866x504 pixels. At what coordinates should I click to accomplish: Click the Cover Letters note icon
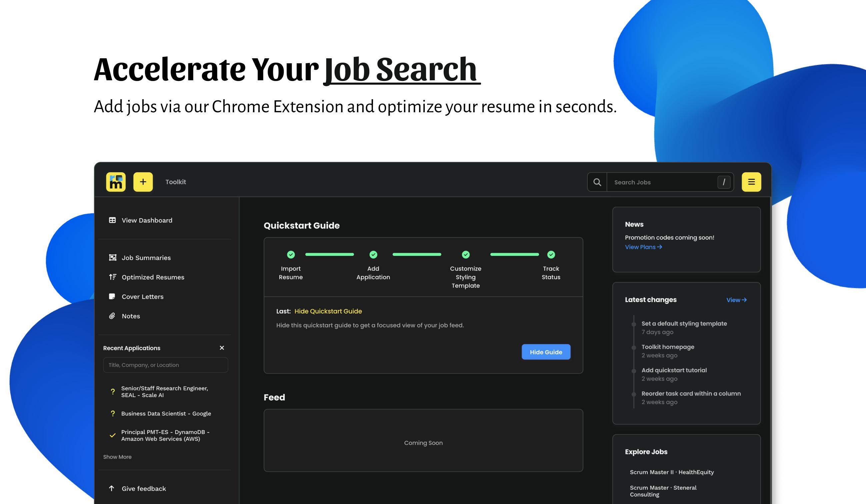(x=112, y=296)
